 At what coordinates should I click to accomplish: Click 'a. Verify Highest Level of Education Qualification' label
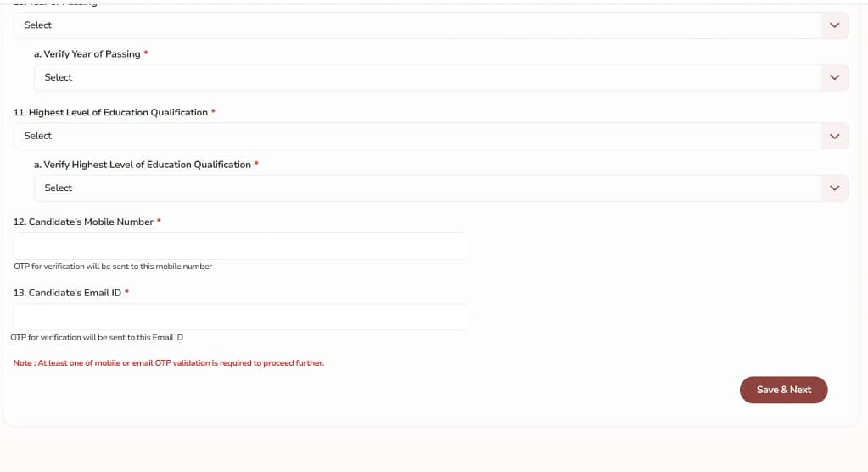(142, 165)
